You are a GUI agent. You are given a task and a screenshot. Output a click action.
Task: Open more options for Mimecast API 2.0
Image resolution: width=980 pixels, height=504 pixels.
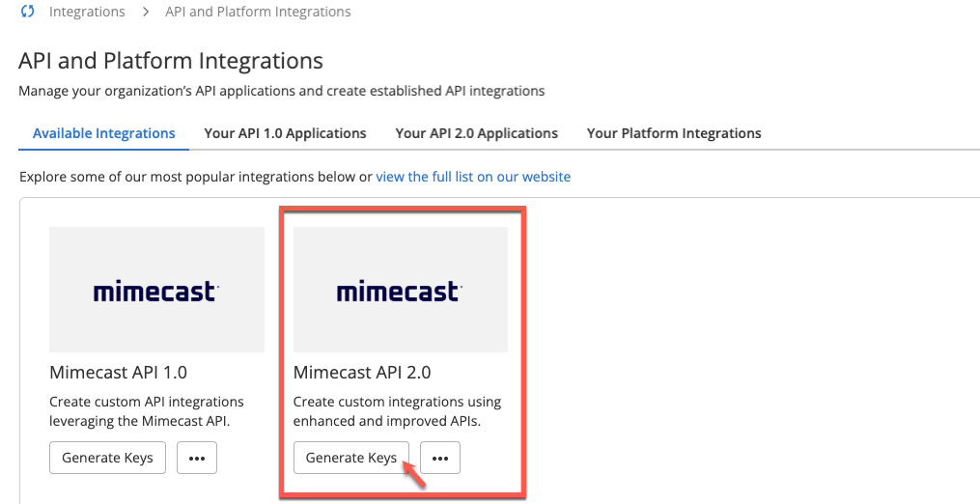tap(440, 458)
